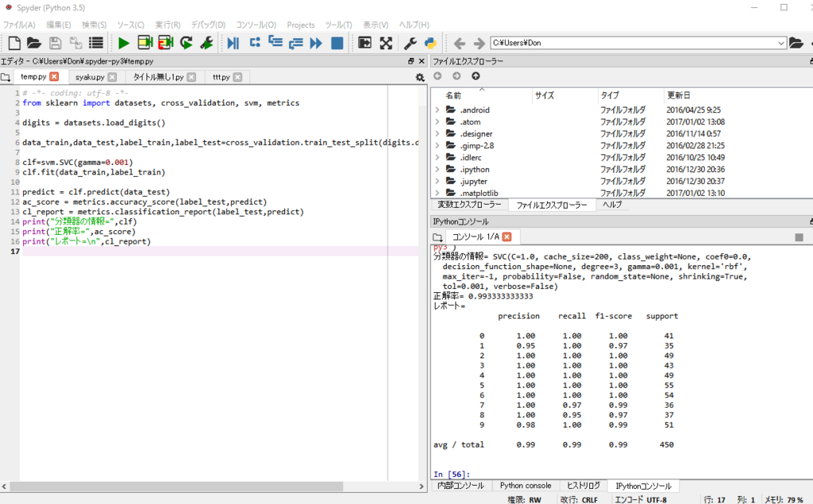The height and width of the screenshot is (504, 813).
Task: Run the current line in the debugger
Action: [255, 43]
